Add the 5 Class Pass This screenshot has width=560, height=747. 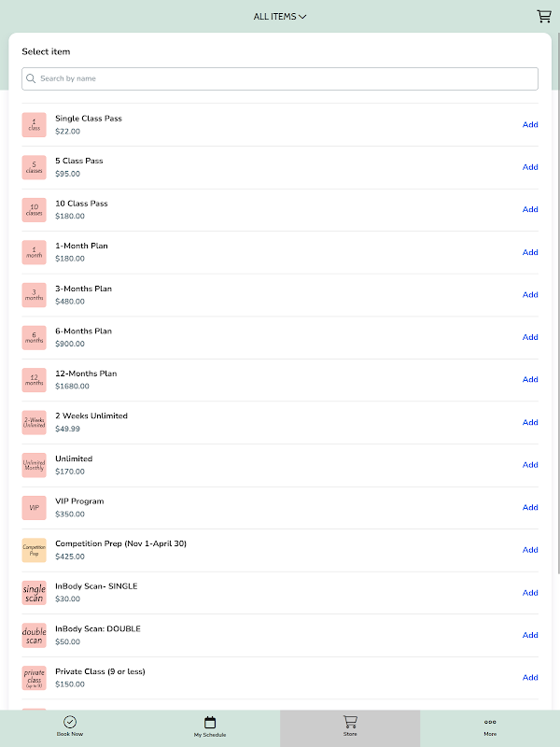[x=530, y=167]
